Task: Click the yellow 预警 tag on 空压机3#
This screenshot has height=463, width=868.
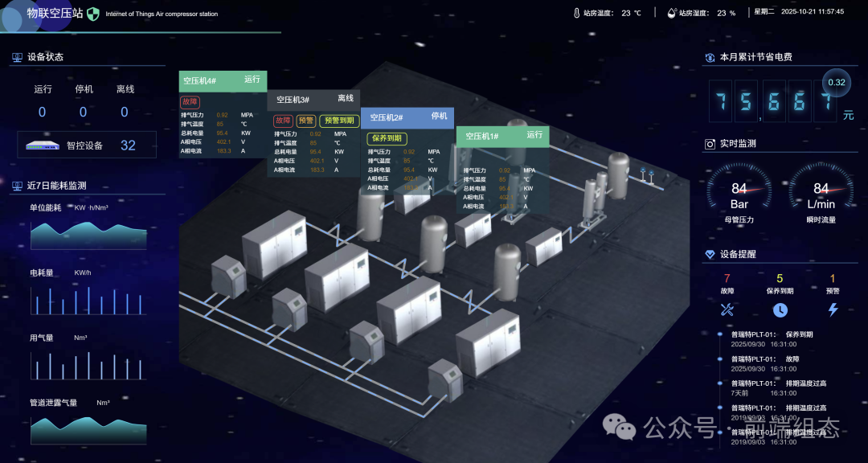Action: point(306,121)
